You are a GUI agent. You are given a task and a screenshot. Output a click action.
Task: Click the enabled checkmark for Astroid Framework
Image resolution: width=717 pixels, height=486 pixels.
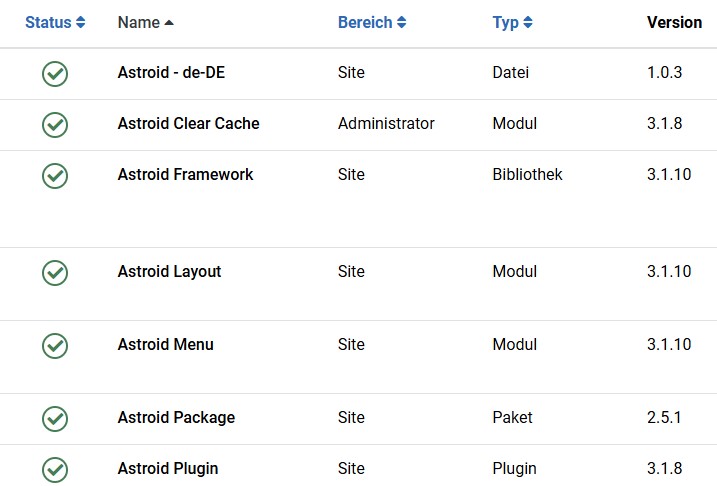pos(55,176)
